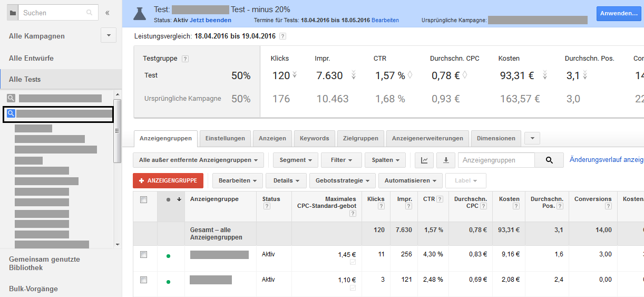Click the search magnifier button for Anzeigengruppen
The height and width of the screenshot is (297, 644).
(x=549, y=160)
